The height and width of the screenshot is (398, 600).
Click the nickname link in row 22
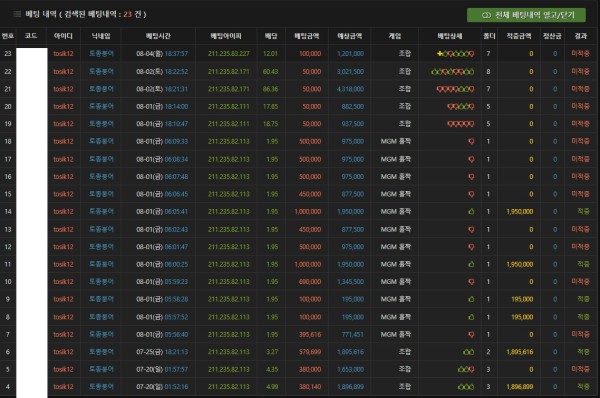click(101, 72)
